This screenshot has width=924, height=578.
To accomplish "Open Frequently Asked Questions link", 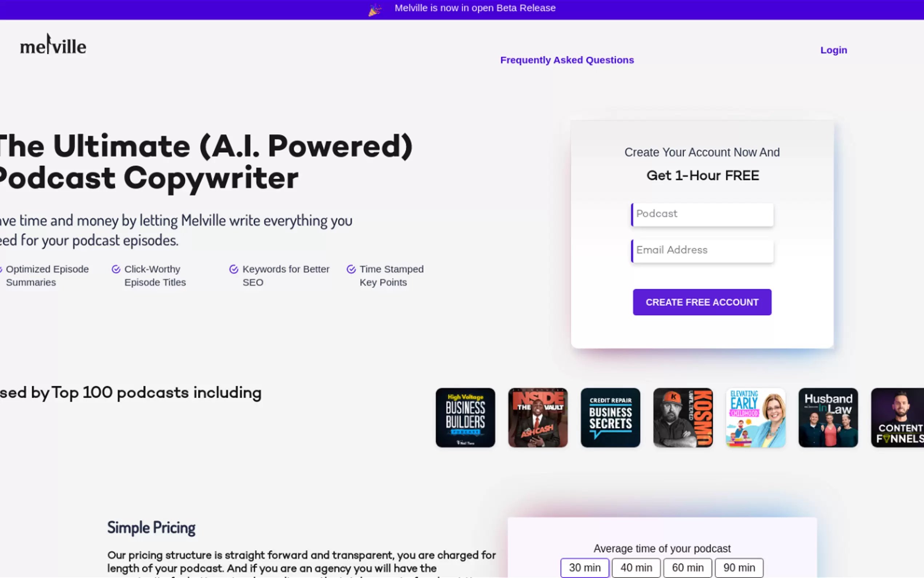I will (567, 60).
